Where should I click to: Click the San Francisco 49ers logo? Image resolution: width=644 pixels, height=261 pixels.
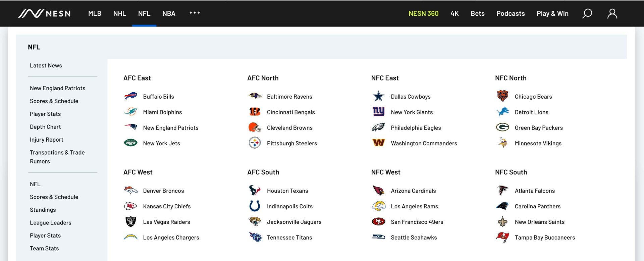378,222
